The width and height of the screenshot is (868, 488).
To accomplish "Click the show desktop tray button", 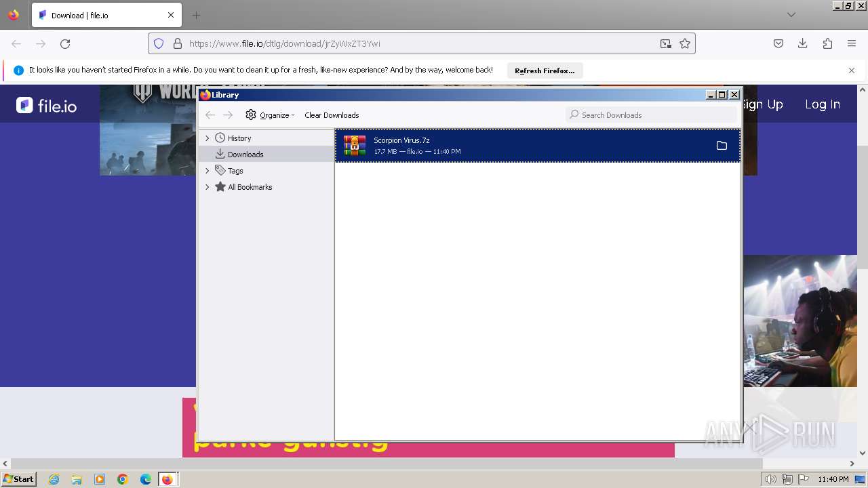I will point(860,479).
